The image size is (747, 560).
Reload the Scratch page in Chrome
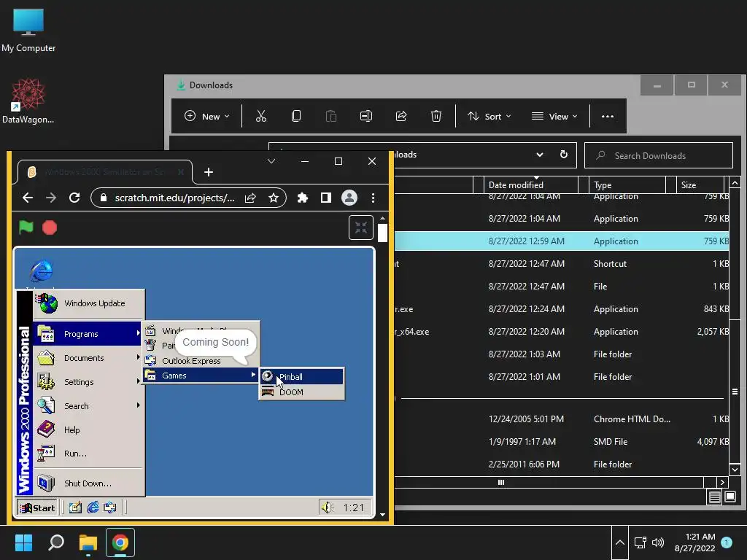[x=74, y=198]
